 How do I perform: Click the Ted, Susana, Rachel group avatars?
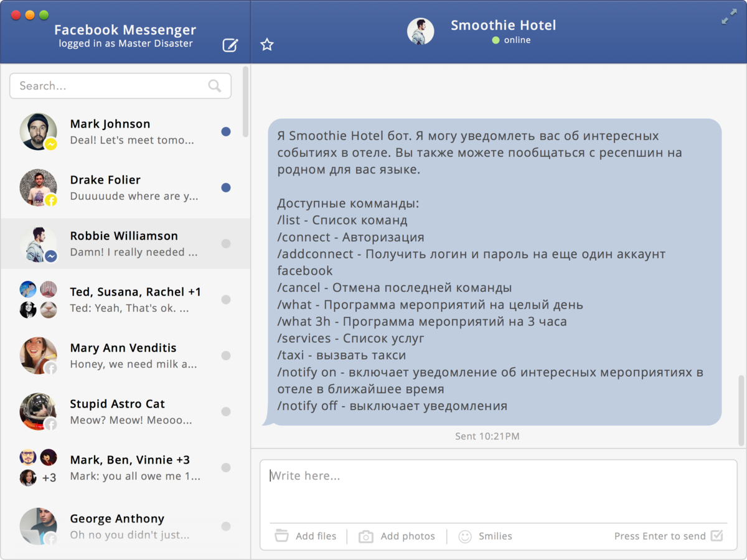(x=38, y=299)
